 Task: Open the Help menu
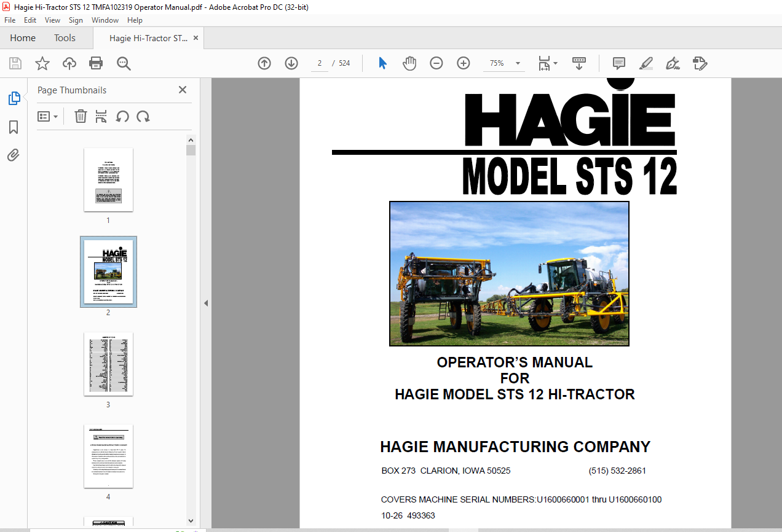135,20
